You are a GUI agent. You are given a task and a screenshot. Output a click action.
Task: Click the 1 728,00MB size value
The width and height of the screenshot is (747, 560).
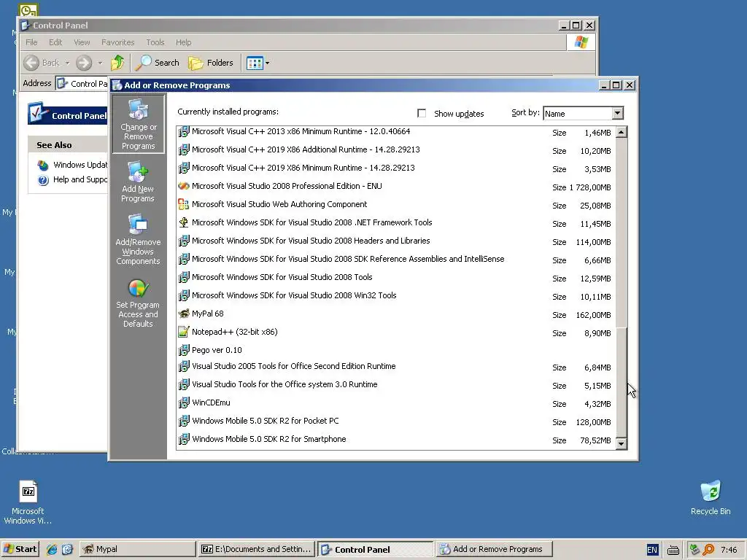589,187
